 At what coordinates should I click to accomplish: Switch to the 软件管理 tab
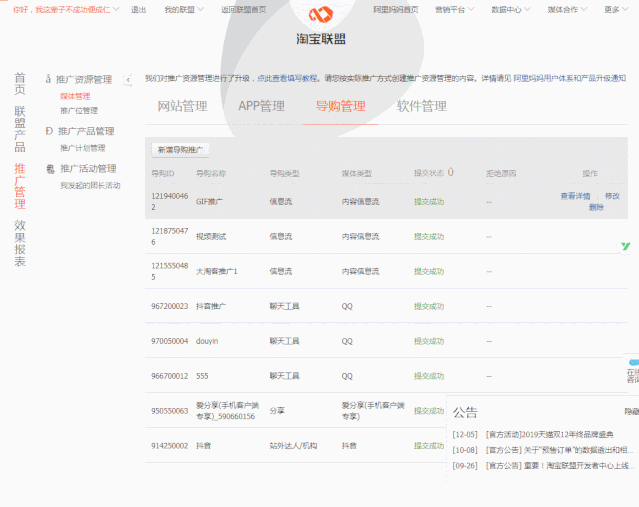coord(422,106)
